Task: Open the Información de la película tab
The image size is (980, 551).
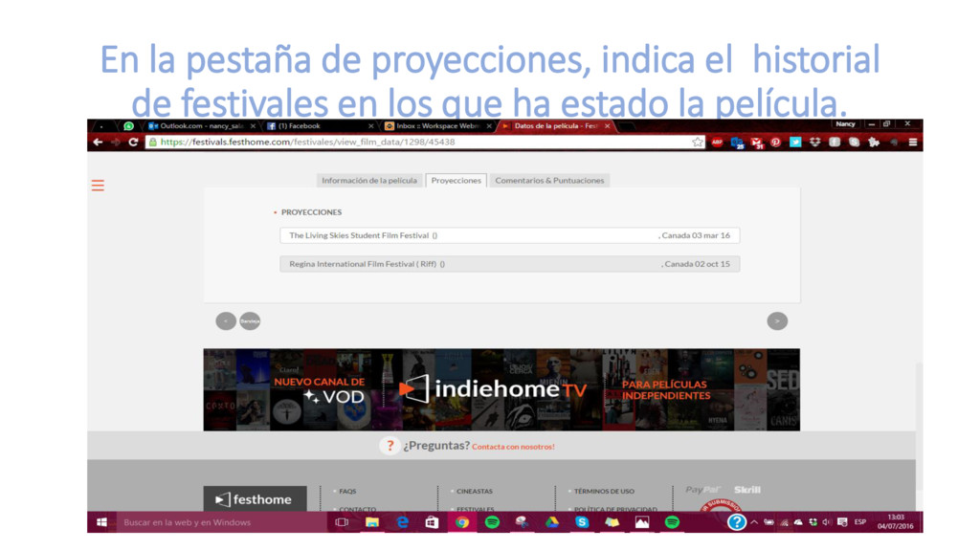Action: pos(368,181)
